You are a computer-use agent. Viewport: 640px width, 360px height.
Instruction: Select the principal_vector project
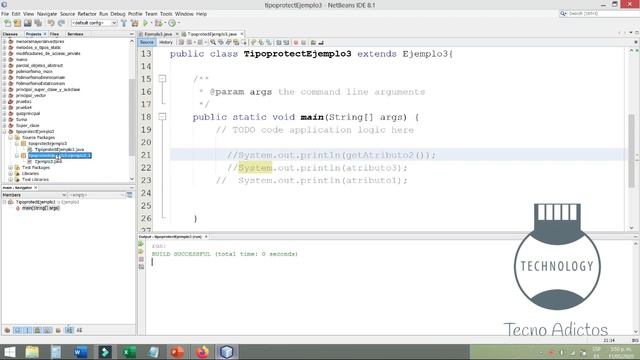pos(31,96)
